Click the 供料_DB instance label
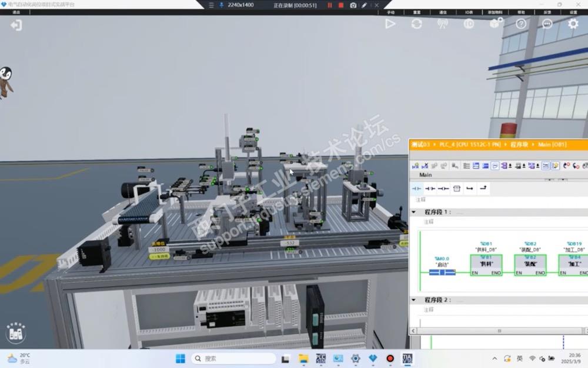This screenshot has height=368, width=588. (486, 250)
